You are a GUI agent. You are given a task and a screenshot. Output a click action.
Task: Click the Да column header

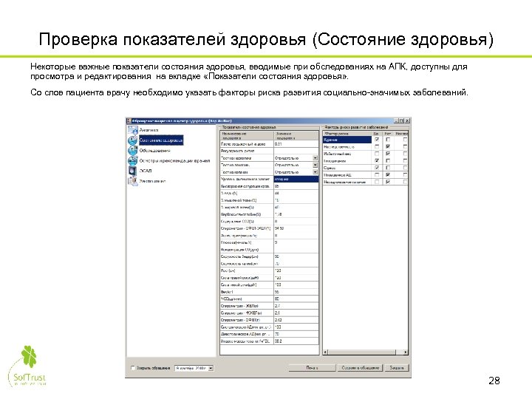(x=376, y=134)
